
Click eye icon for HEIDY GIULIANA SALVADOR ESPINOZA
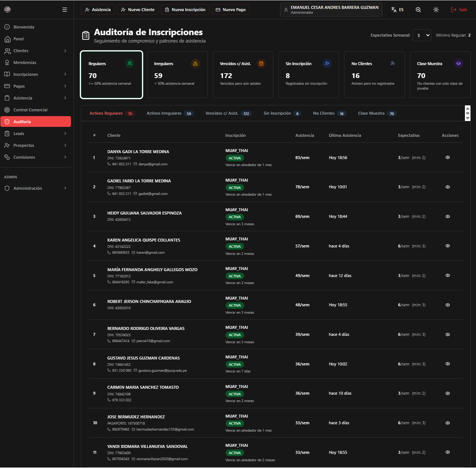coord(448,216)
